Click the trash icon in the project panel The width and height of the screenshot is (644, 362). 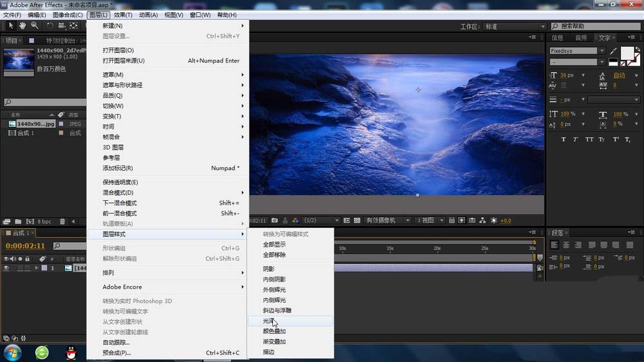click(62, 222)
